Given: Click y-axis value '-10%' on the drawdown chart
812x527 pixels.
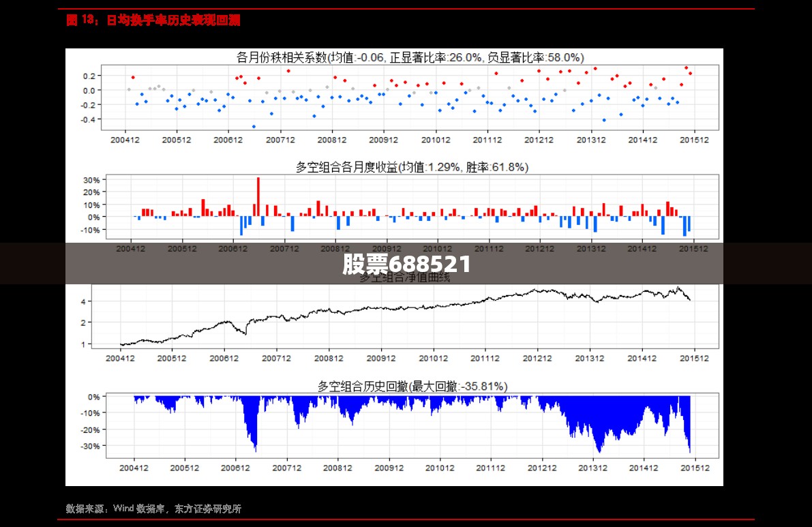Looking at the screenshot, I should coord(90,413).
